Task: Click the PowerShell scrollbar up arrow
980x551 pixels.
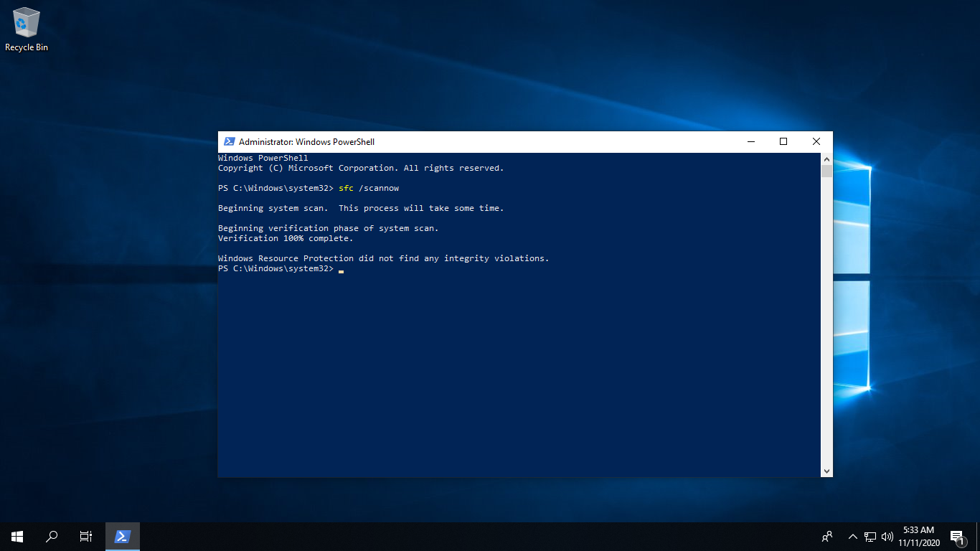Action: click(826, 159)
